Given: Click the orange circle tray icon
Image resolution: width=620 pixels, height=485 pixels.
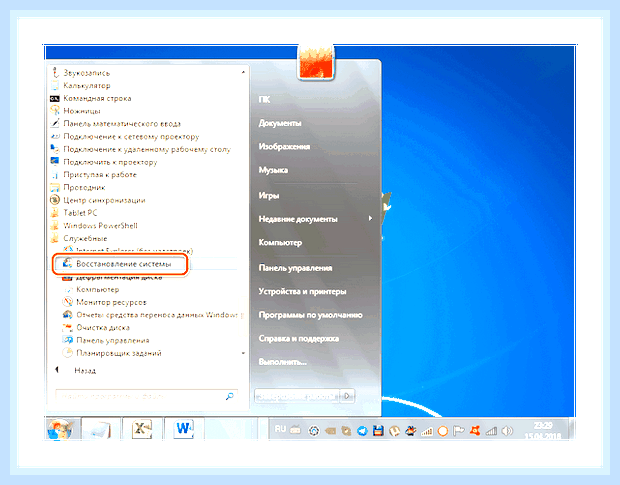Looking at the screenshot, I should click(443, 431).
